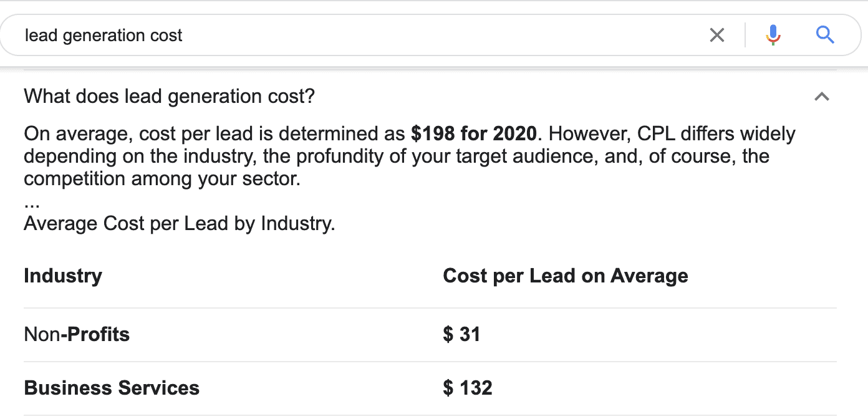Start a voice search with the microphone icon

point(773,35)
